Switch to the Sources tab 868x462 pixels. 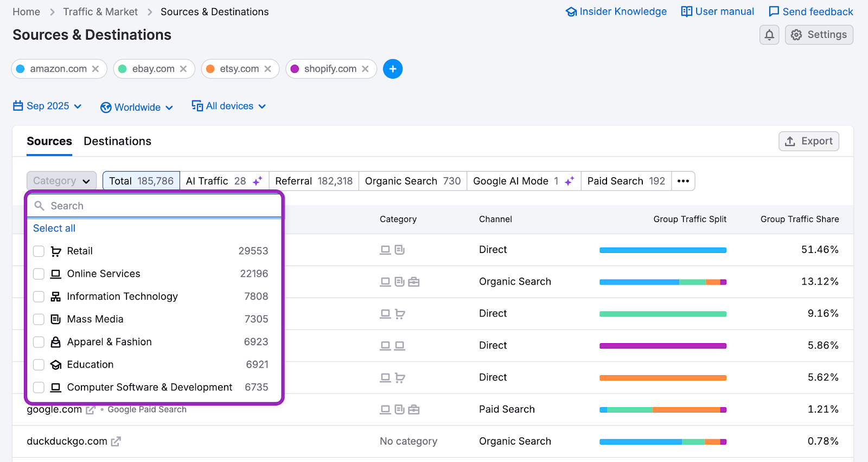point(49,141)
